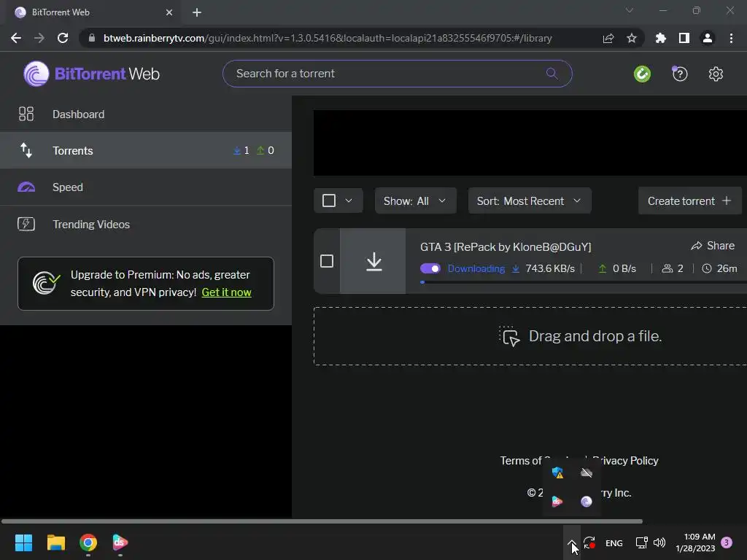View site info via the lock icon

coord(92,38)
